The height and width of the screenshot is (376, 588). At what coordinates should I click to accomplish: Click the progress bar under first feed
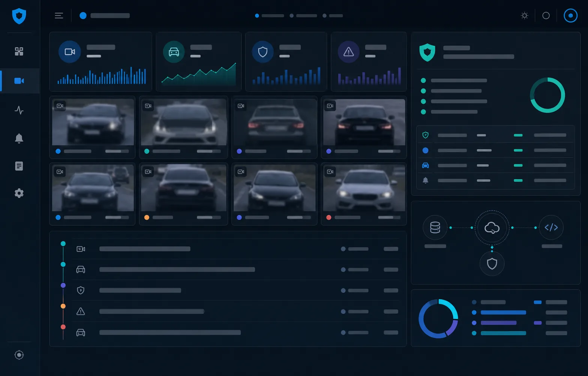(117, 151)
